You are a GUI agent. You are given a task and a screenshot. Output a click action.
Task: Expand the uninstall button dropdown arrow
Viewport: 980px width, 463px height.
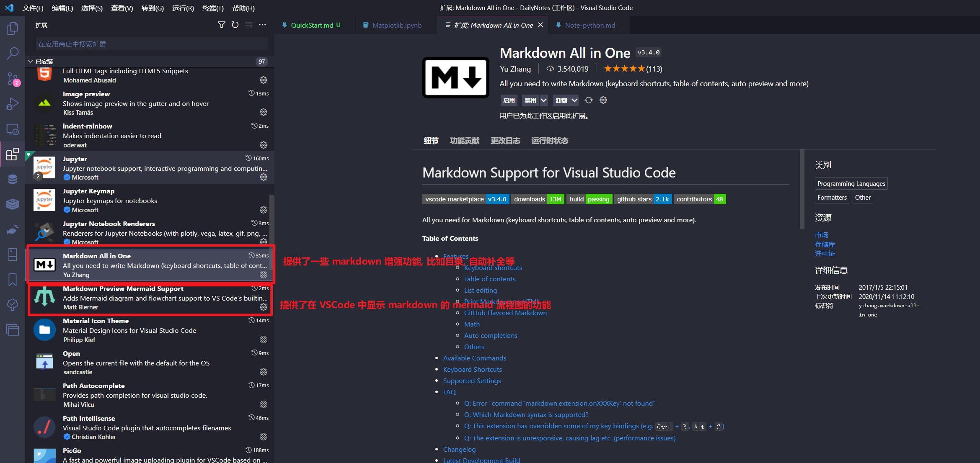pos(574,100)
